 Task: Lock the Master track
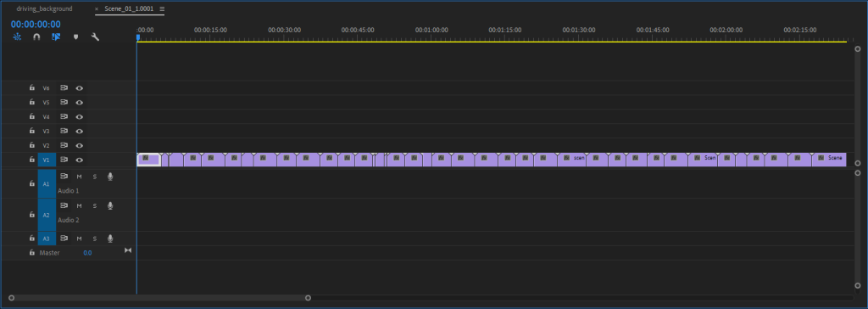[x=32, y=252]
